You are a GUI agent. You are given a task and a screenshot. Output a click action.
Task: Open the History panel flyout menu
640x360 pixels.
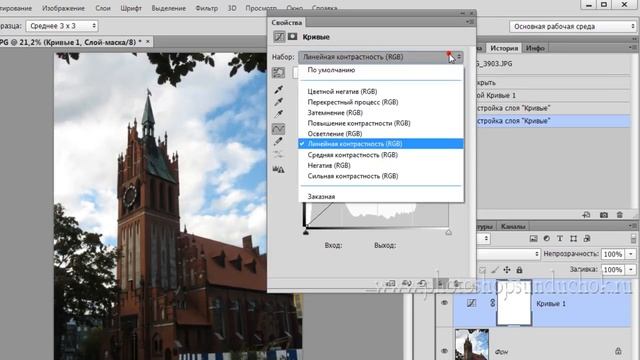click(x=633, y=48)
